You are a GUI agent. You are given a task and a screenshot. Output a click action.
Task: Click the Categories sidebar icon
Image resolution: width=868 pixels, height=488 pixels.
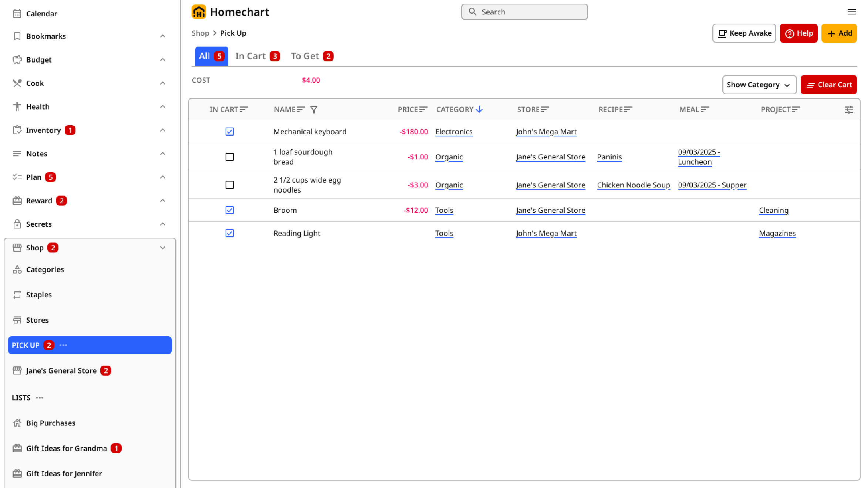[17, 270]
